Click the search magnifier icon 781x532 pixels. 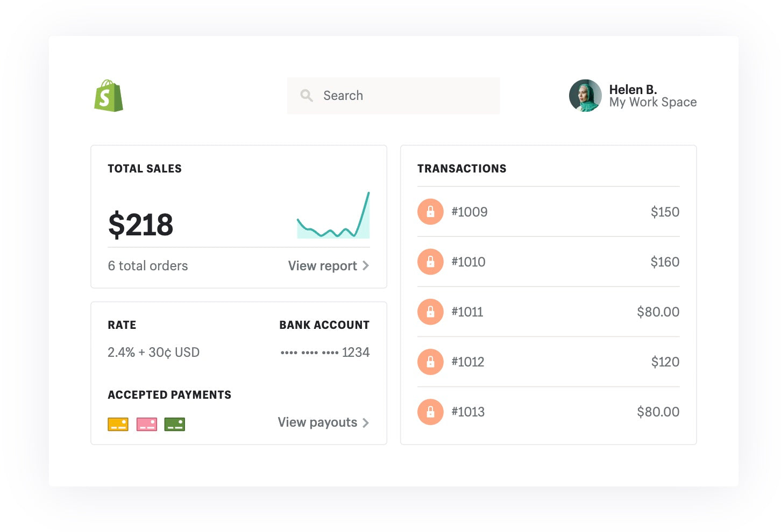307,95
